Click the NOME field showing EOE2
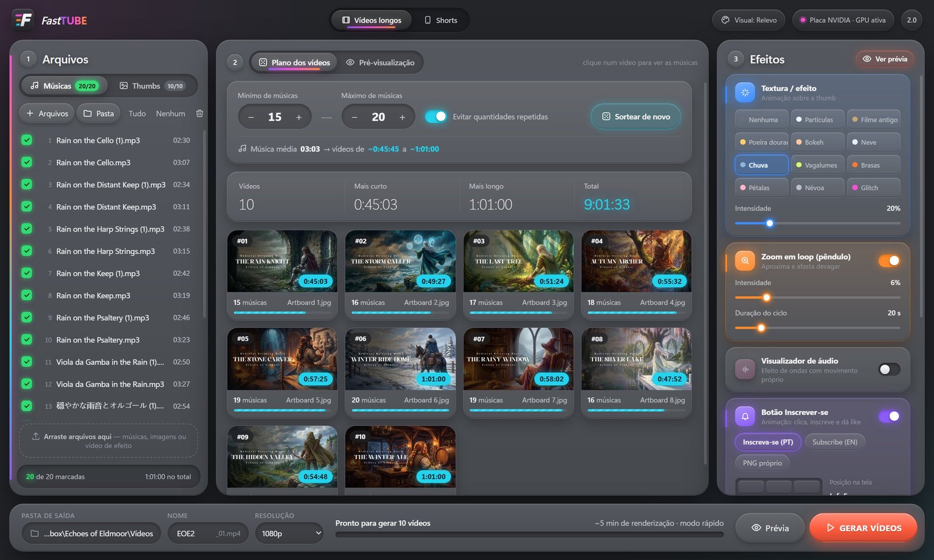 [x=208, y=533]
